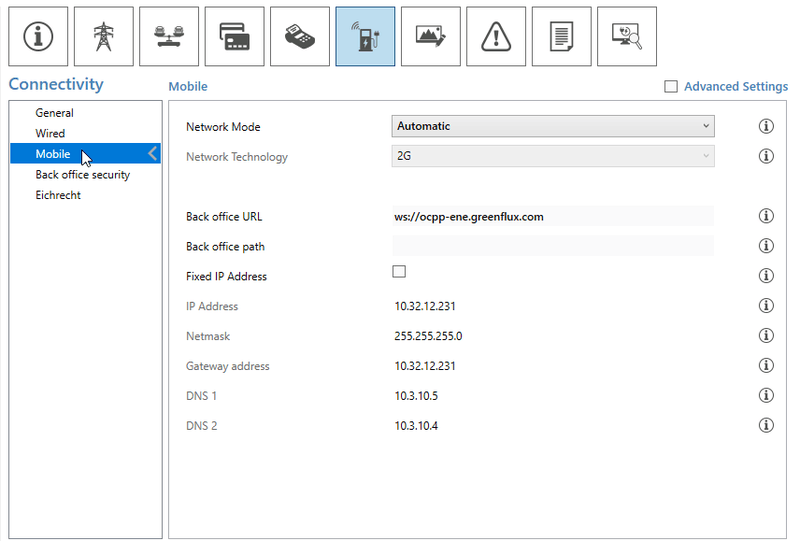Click the IP Address value 10.32.12.231
Screen dimensions: 800x541
(x=425, y=306)
